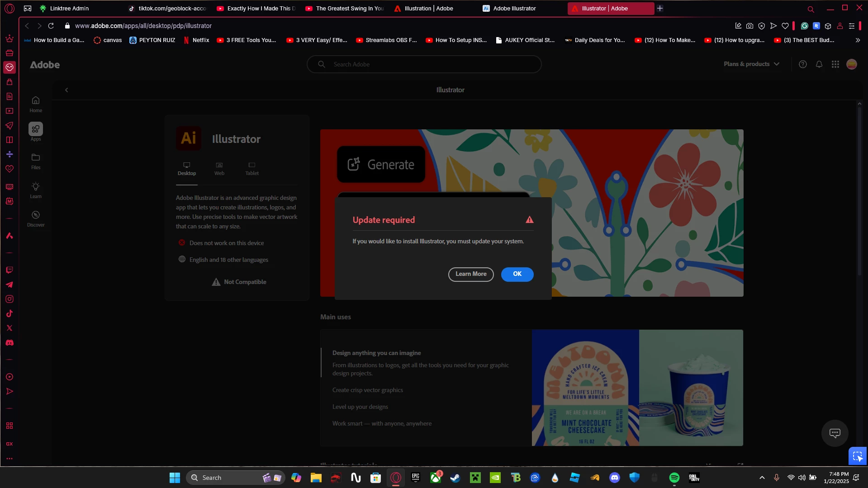
Task: Expand the bookmarks overflow chevron
Action: point(858,40)
